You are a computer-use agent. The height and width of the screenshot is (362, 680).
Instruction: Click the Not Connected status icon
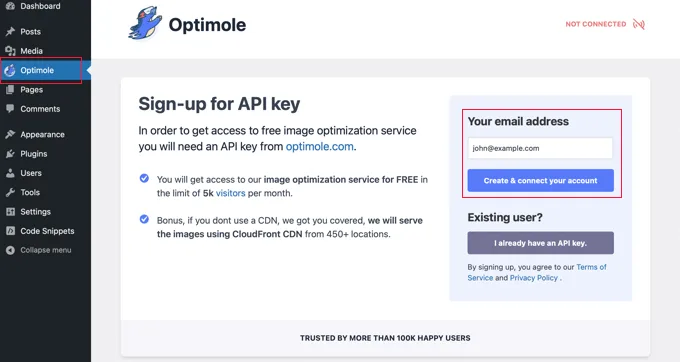639,24
